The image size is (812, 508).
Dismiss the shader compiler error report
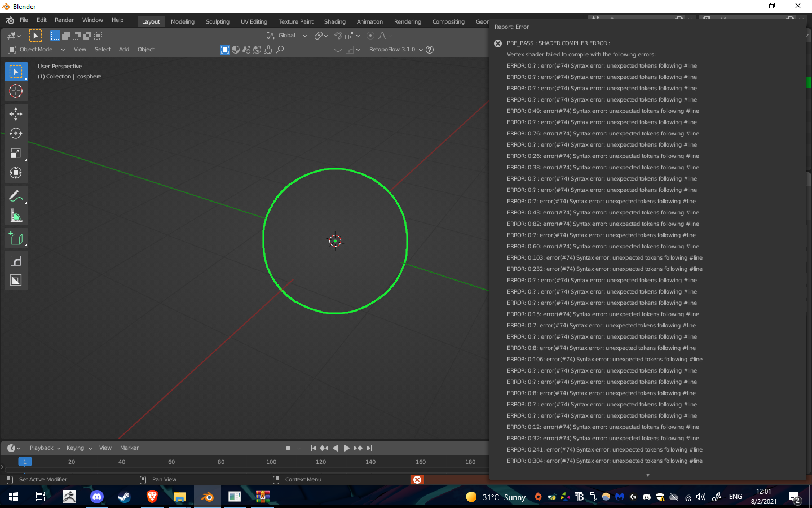497,43
